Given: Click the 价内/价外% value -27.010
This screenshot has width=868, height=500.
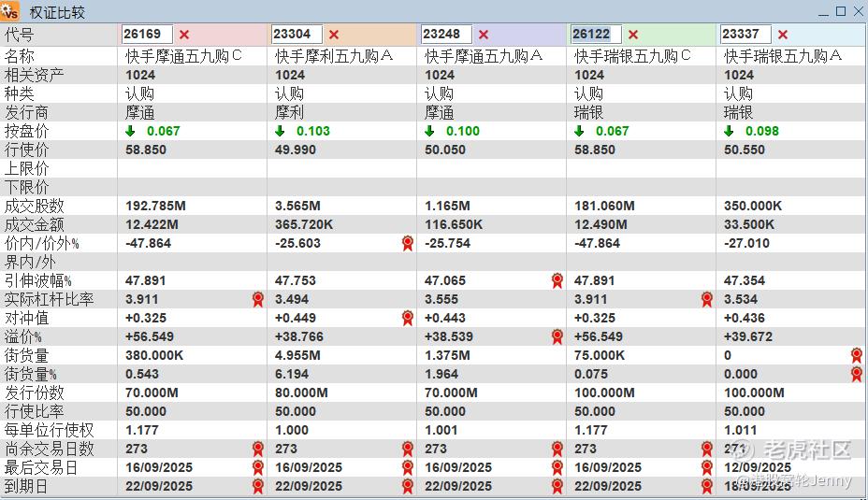Looking at the screenshot, I should pos(746,243).
